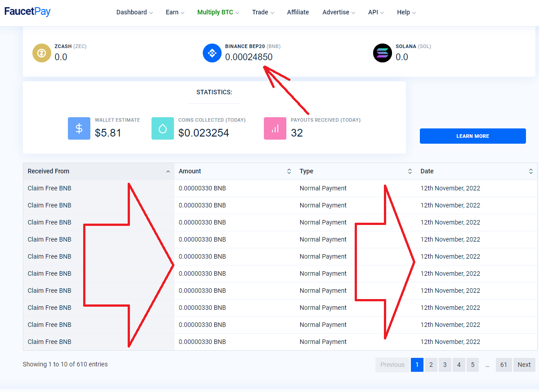Sort table by Date column
The image size is (539, 392).
(477, 171)
